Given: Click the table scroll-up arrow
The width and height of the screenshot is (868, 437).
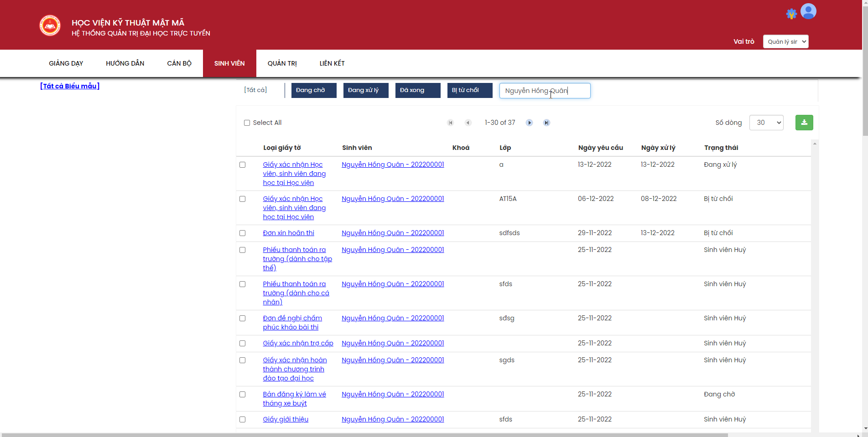Looking at the screenshot, I should [815, 144].
